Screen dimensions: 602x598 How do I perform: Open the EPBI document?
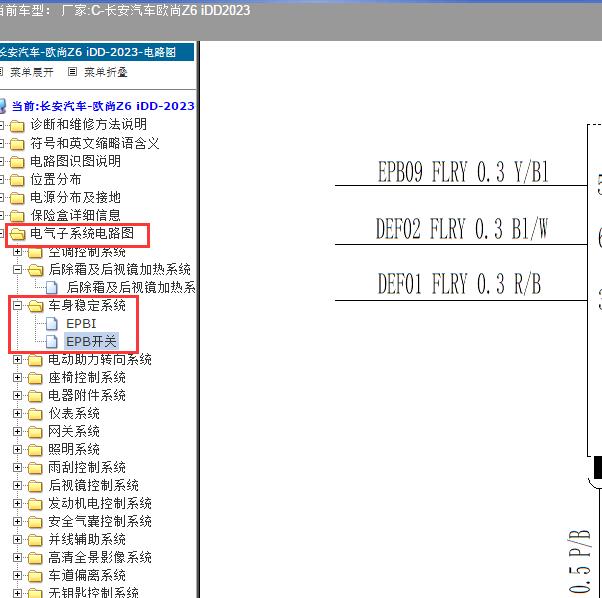tap(81, 324)
